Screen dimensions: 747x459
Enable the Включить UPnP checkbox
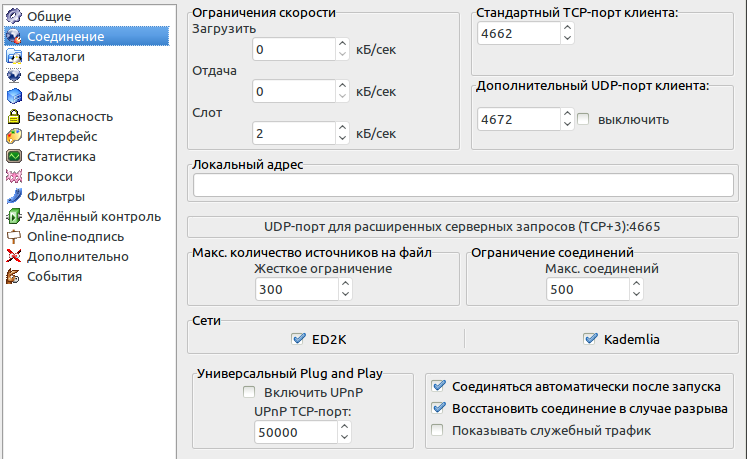[249, 392]
